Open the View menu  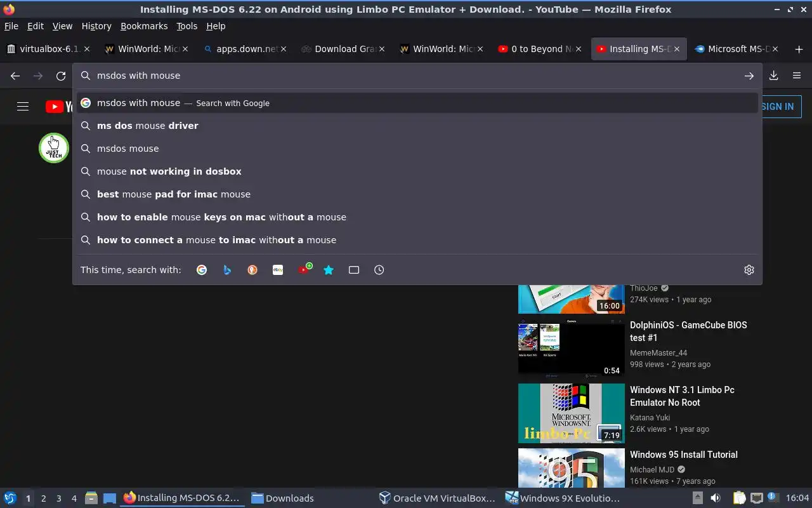[62, 26]
